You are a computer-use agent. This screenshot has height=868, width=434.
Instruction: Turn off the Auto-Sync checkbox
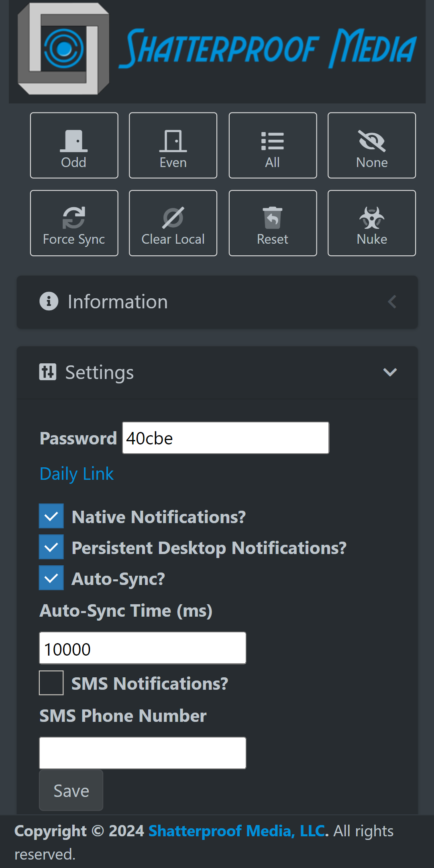[51, 578]
